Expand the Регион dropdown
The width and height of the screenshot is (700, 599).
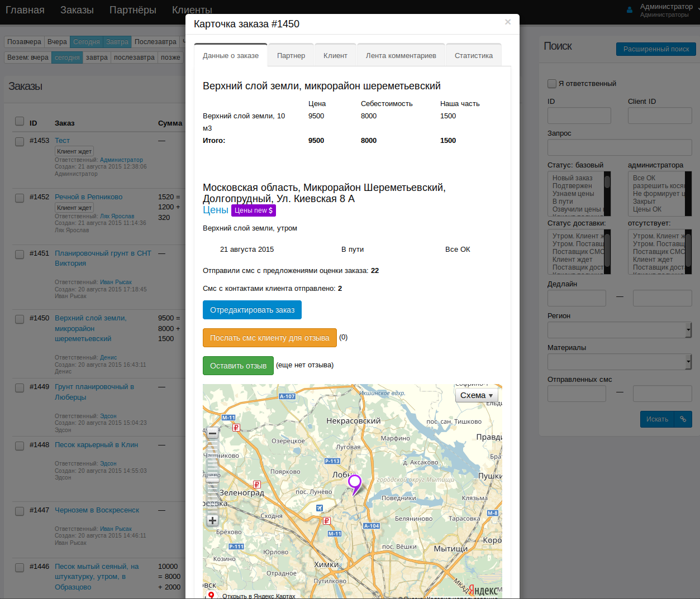pyautogui.click(x=620, y=330)
